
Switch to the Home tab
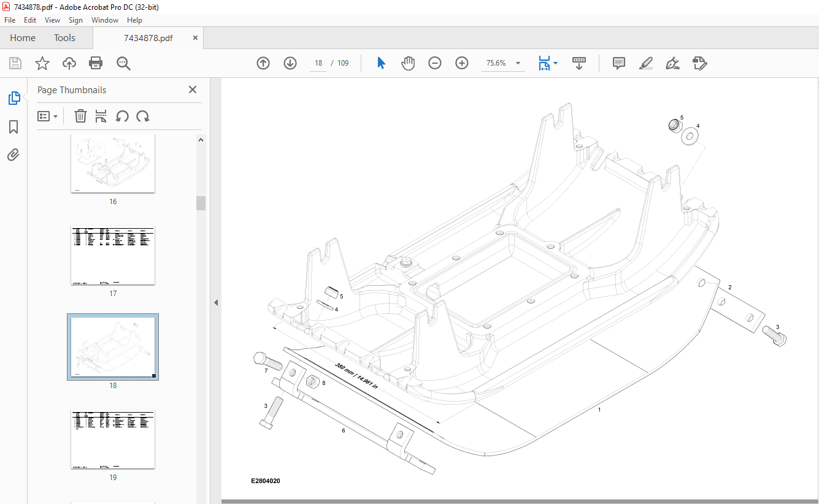pos(23,38)
